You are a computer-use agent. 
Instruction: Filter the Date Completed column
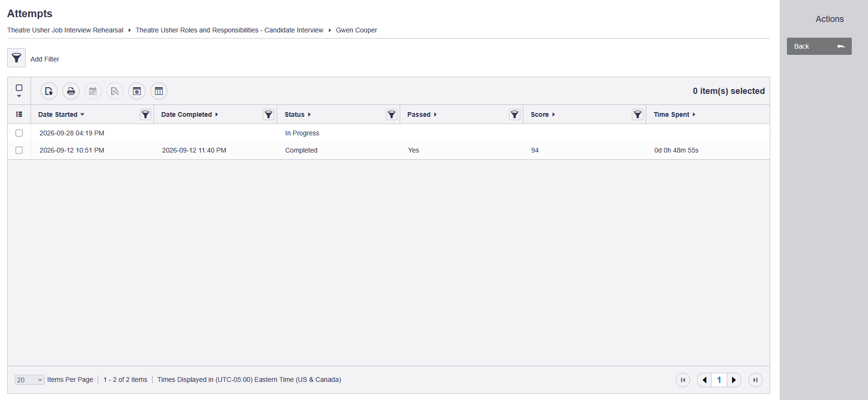click(269, 114)
